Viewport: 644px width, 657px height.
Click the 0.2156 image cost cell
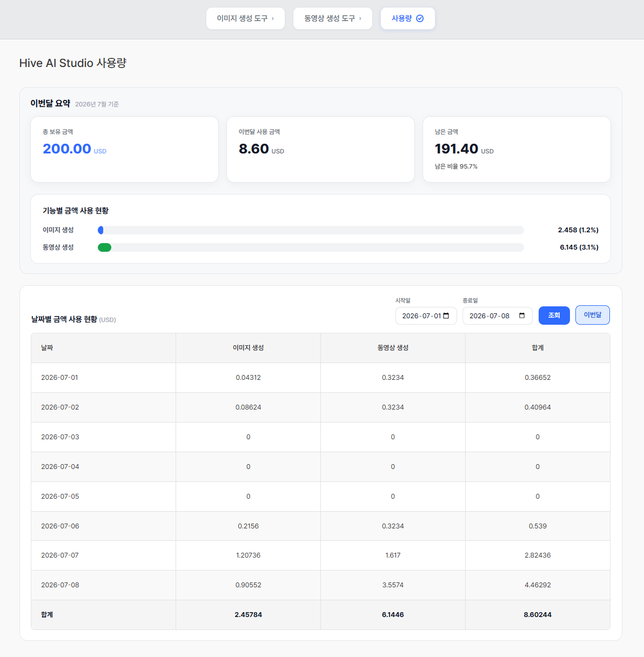coord(248,526)
